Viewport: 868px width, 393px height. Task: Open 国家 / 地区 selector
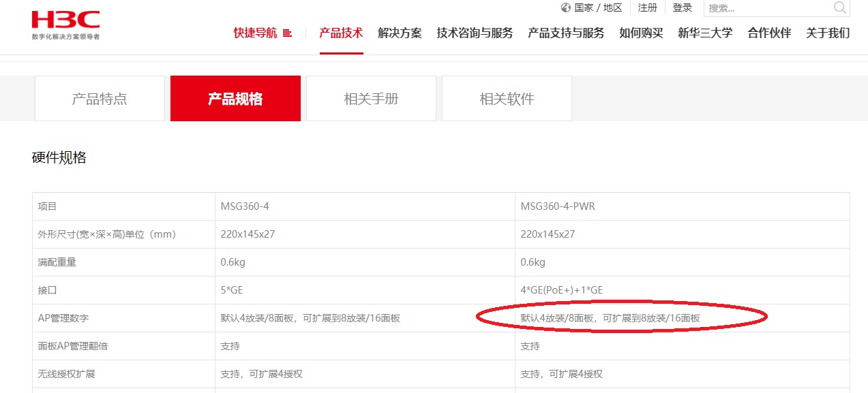click(598, 7)
